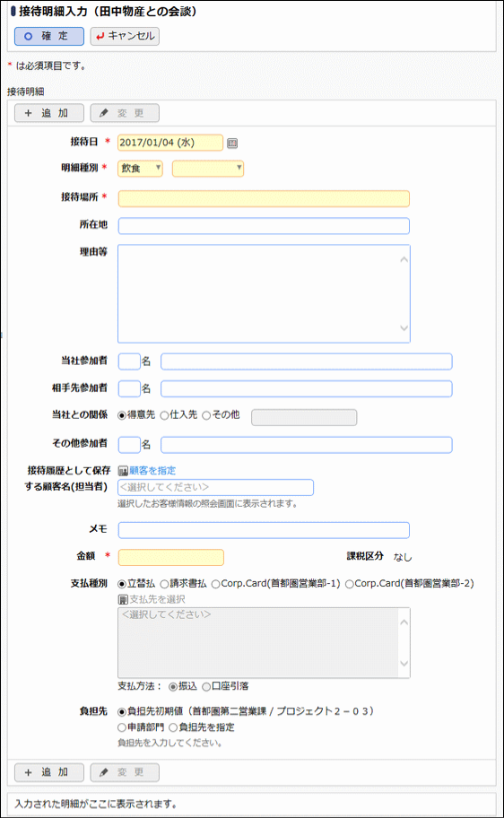This screenshot has width=504, height=818.
Task: Select Corp.Card(首都圏営業部-1) radio option
Action: [215, 584]
